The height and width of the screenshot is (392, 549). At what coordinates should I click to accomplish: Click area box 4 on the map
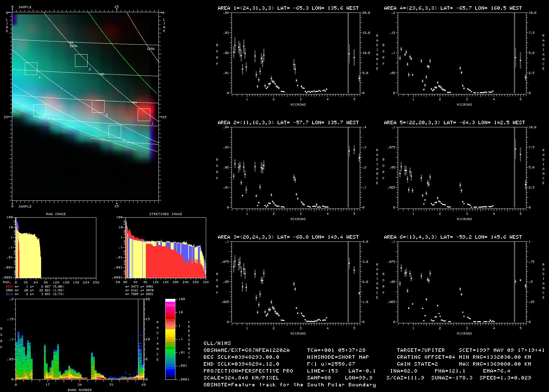pos(40,111)
